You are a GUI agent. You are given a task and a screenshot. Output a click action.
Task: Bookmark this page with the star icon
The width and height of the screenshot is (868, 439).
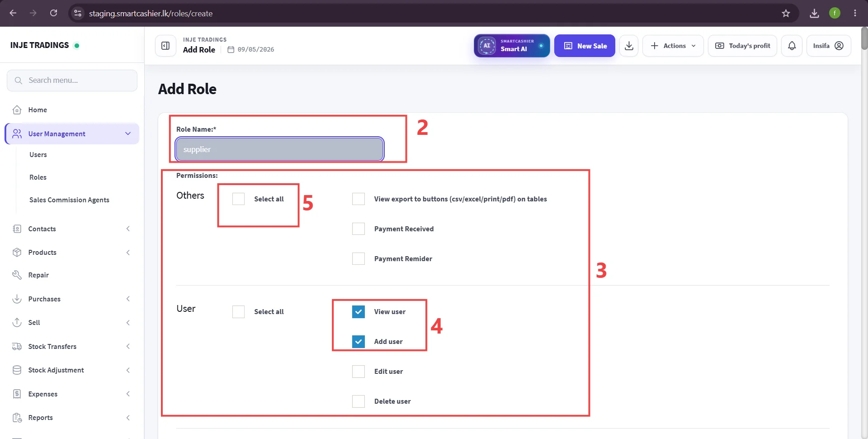(x=786, y=13)
